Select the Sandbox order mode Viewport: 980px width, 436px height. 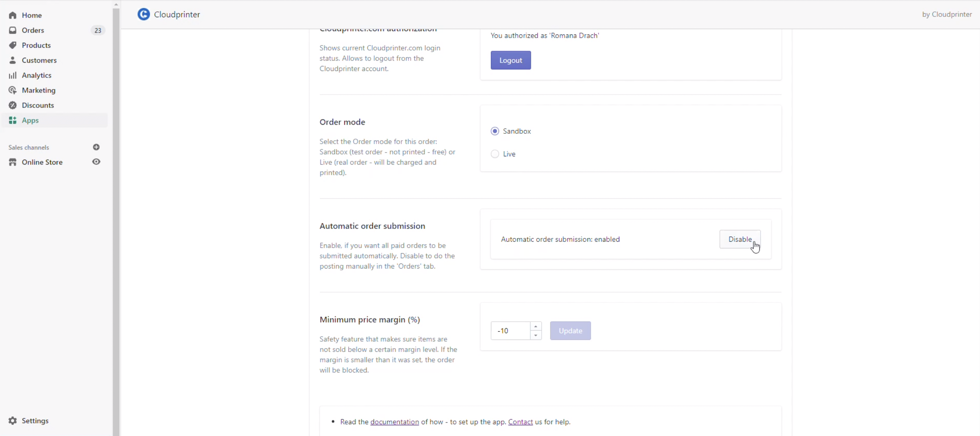[495, 131]
